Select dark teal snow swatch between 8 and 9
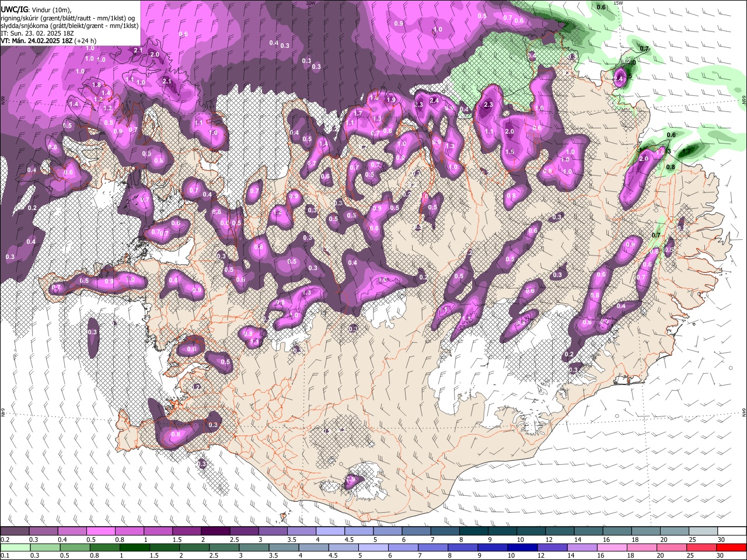Image resolution: width=747 pixels, height=560 pixels. 474,531
